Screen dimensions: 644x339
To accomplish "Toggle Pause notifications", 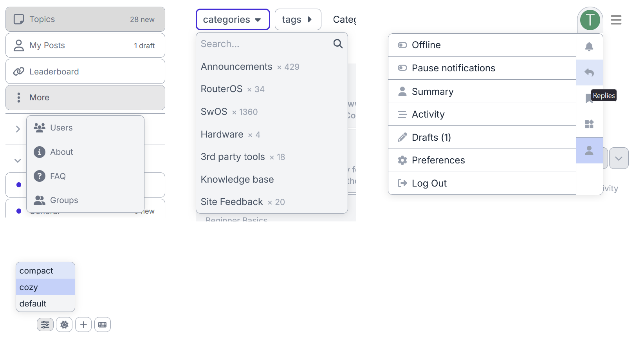I will click(402, 68).
